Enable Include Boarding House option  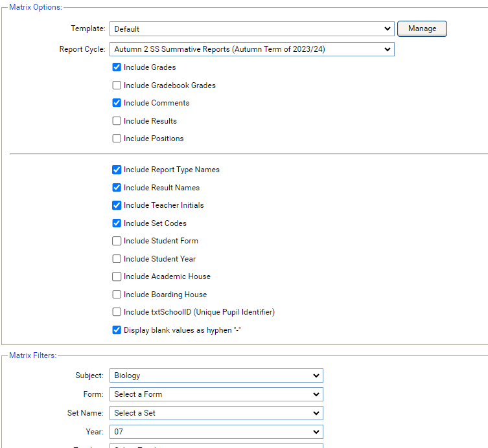tap(117, 295)
